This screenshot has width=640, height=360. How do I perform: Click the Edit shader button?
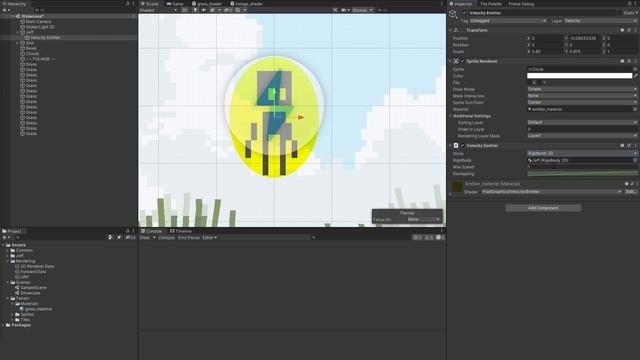click(630, 191)
